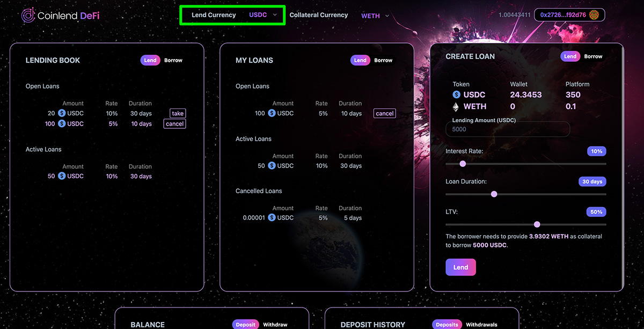
Task: Click the WETH Ethereum icon in Create Loan
Action: click(457, 106)
